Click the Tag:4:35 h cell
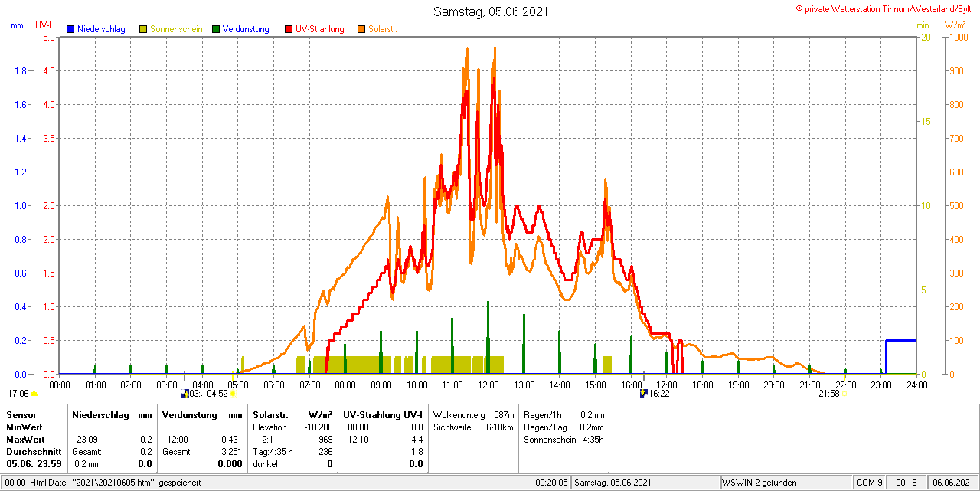 [x=273, y=452]
